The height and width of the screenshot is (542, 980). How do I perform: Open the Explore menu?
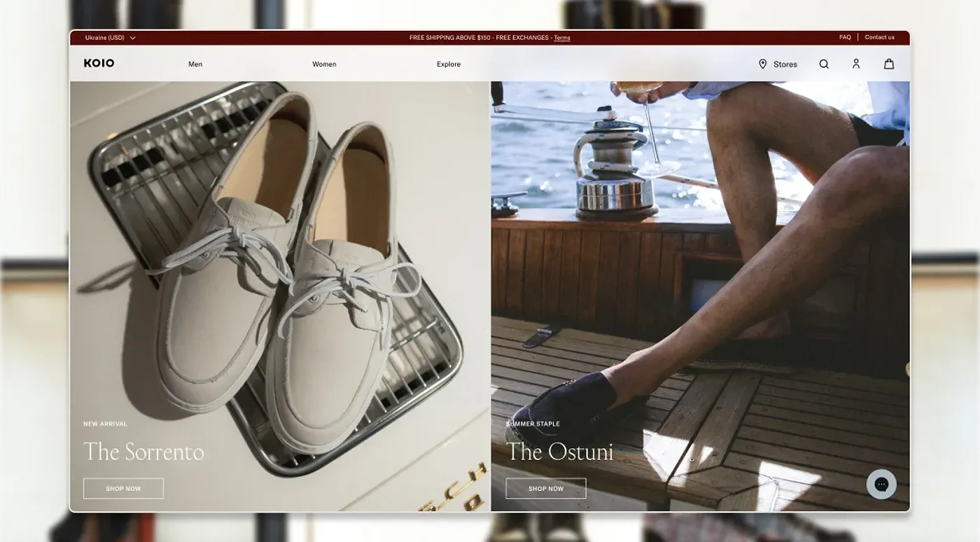click(449, 64)
